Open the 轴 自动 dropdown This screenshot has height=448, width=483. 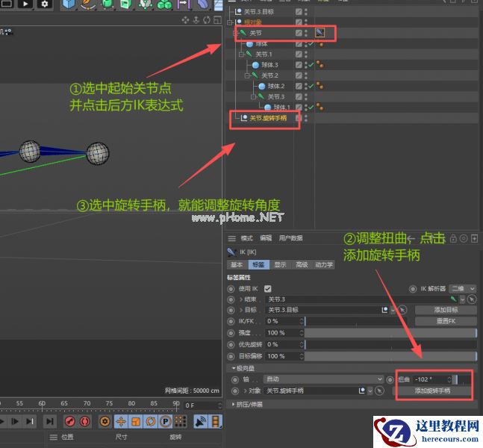(x=323, y=379)
